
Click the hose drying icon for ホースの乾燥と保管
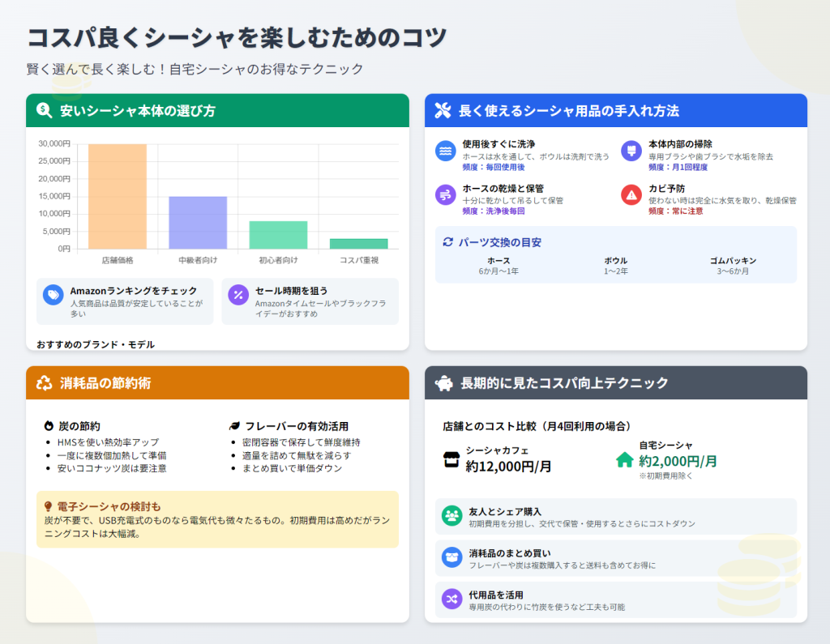[x=444, y=195]
